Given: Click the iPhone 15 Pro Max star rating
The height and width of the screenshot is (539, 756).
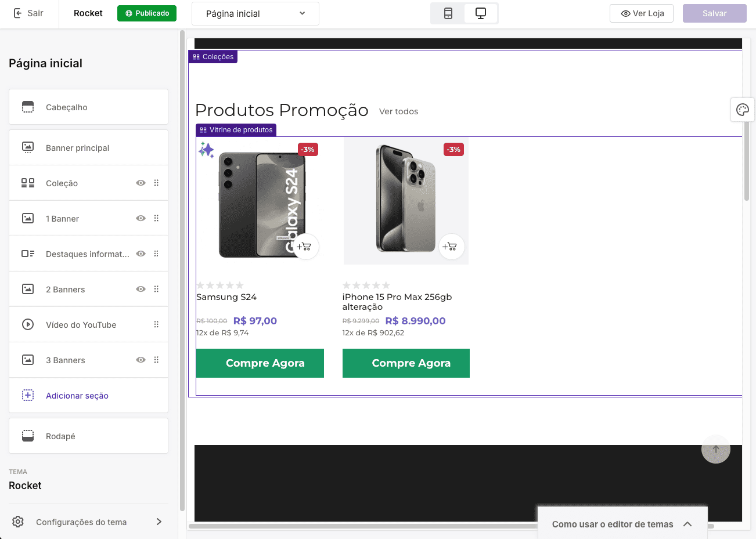Looking at the screenshot, I should (366, 285).
